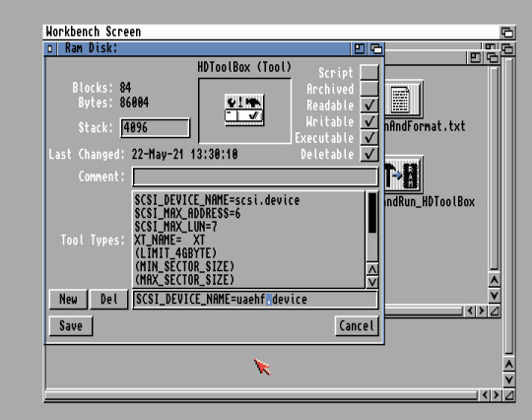Uncheck the Deletable checkbox
Image resolution: width=532 pixels, height=420 pixels.
pos(369,154)
